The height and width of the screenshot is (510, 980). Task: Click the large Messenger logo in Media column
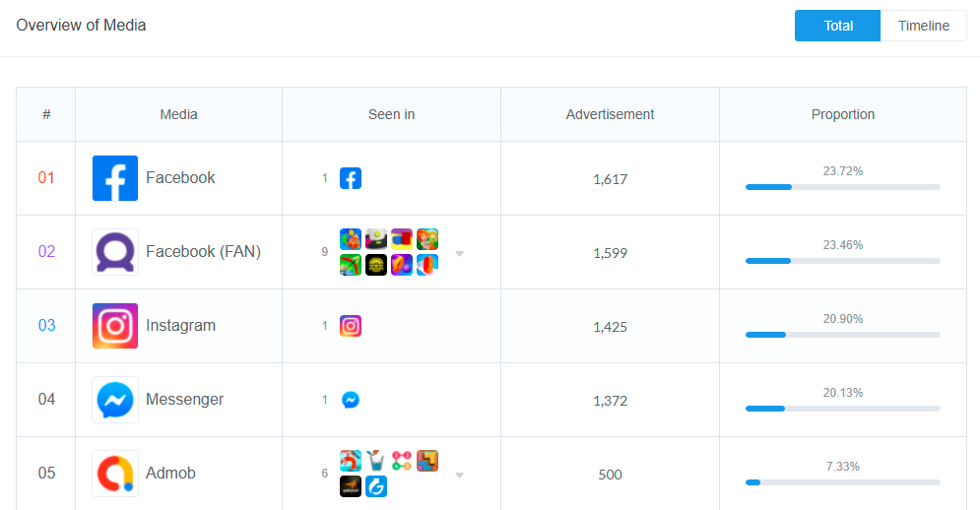point(115,400)
